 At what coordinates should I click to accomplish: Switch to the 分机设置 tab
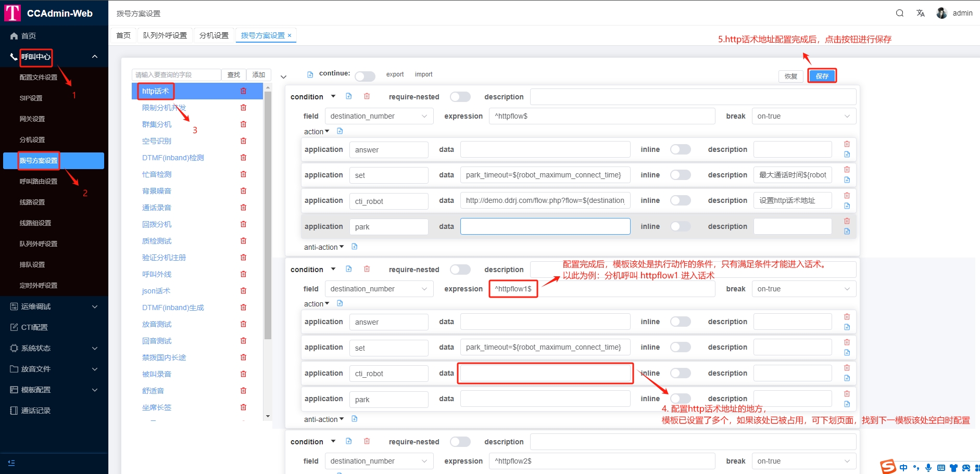213,35
